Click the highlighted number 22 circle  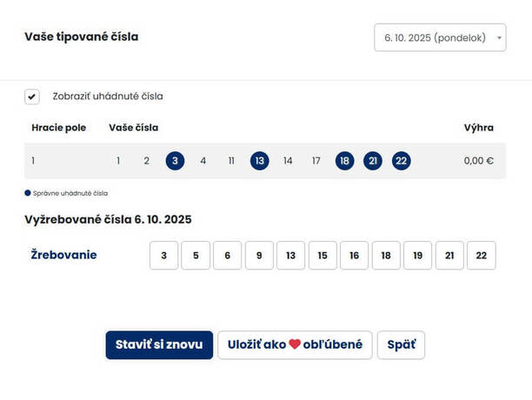(401, 161)
